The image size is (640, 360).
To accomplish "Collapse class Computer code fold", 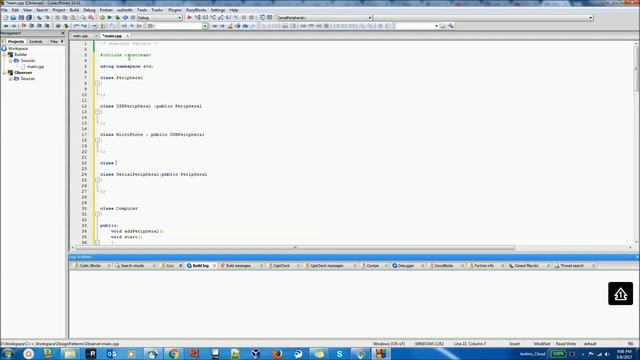I will (98, 214).
